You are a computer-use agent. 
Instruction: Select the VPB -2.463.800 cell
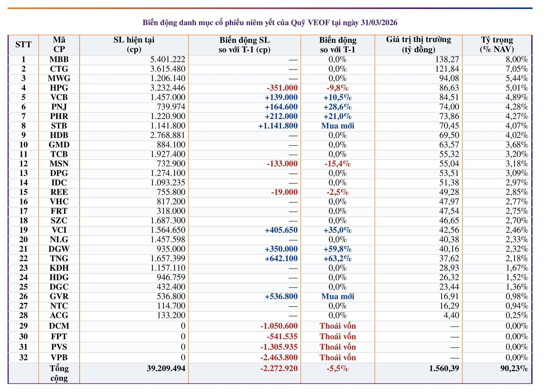pos(279,357)
